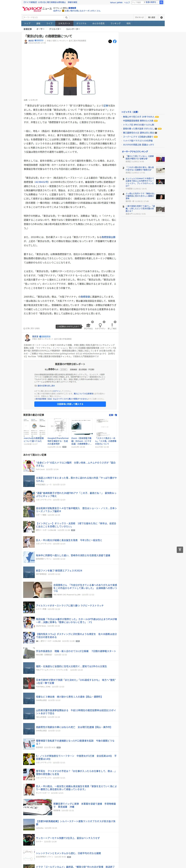Click the キーワードを入力 search field
The image size is (186, 868).
(x=44, y=18)
